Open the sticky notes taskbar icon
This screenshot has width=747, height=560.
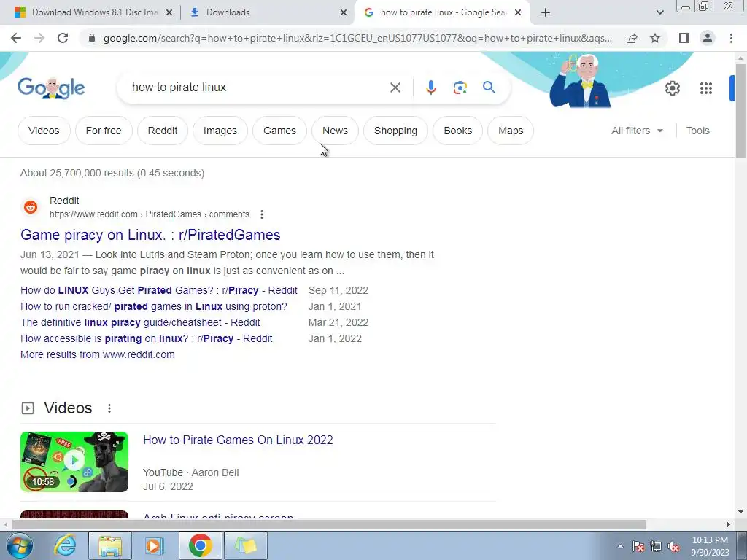point(245,545)
